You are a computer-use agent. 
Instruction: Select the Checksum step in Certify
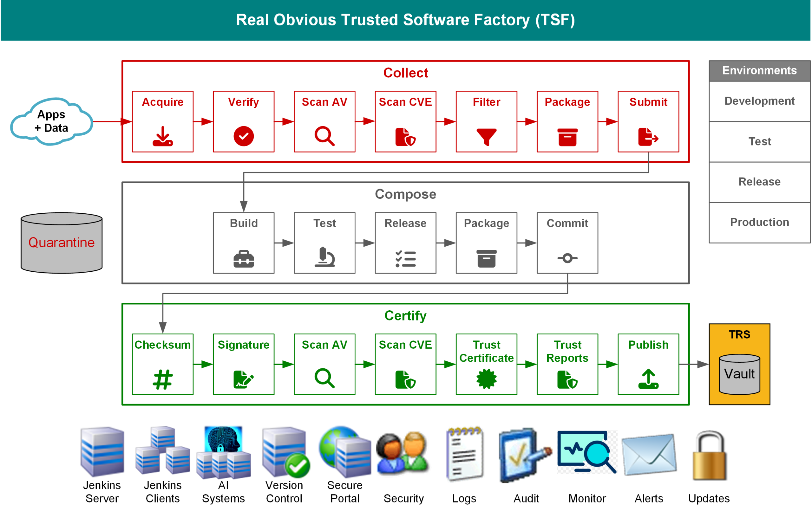click(x=163, y=364)
